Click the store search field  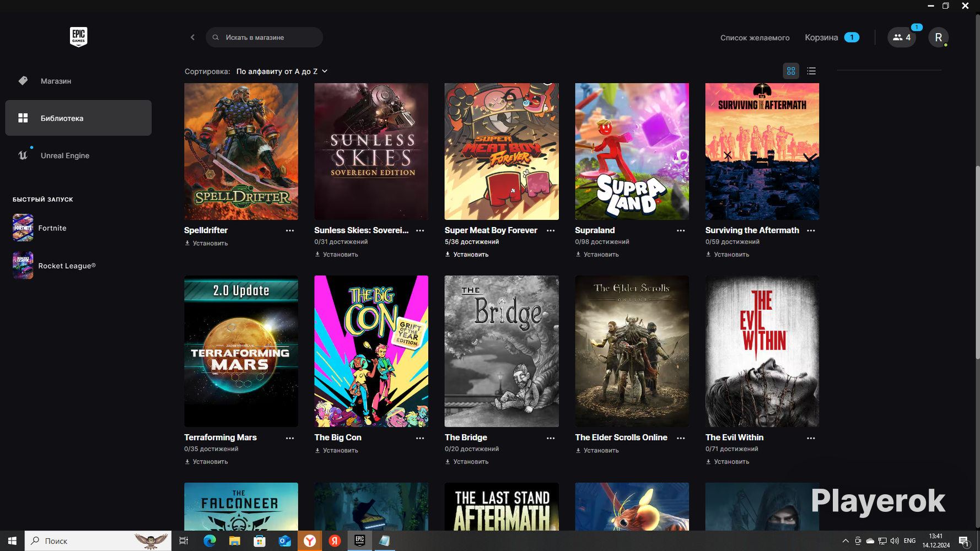(x=264, y=37)
